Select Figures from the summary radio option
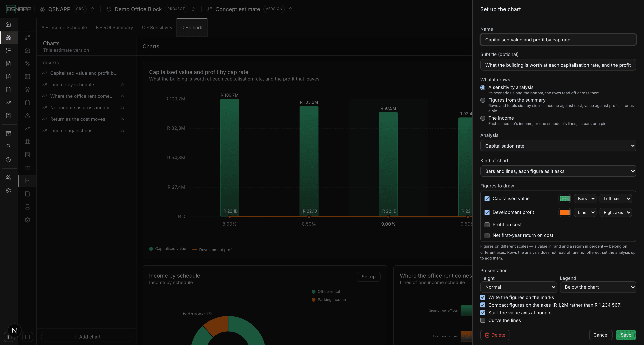 click(x=483, y=100)
